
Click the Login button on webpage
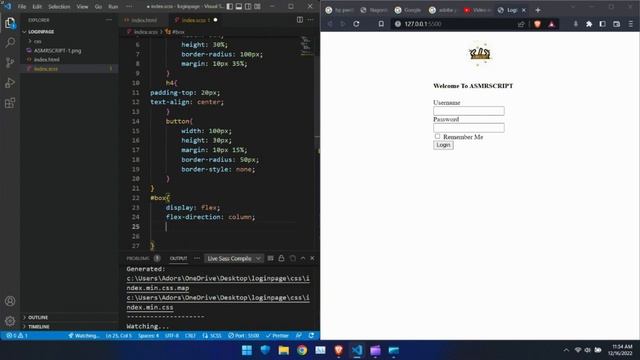[443, 145]
